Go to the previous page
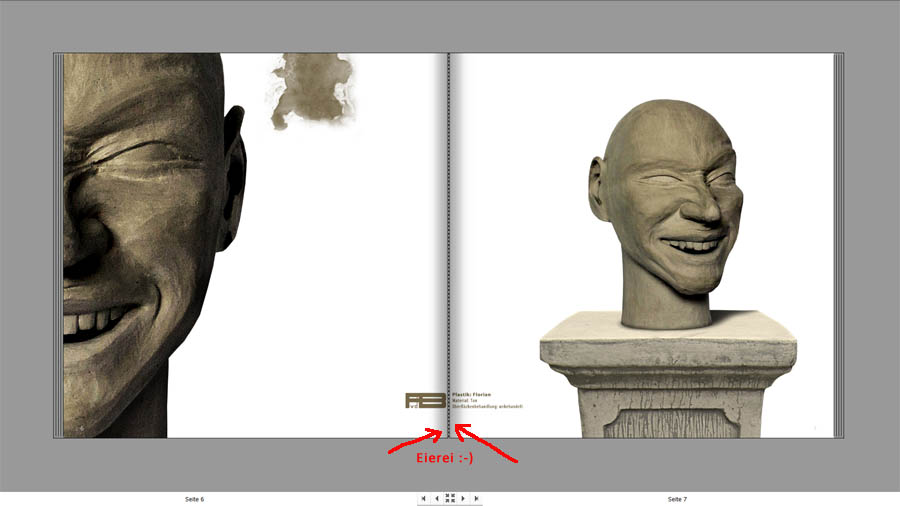 (437, 499)
